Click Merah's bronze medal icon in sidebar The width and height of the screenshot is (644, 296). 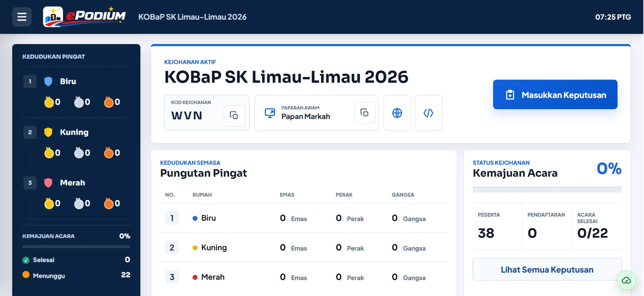click(109, 204)
